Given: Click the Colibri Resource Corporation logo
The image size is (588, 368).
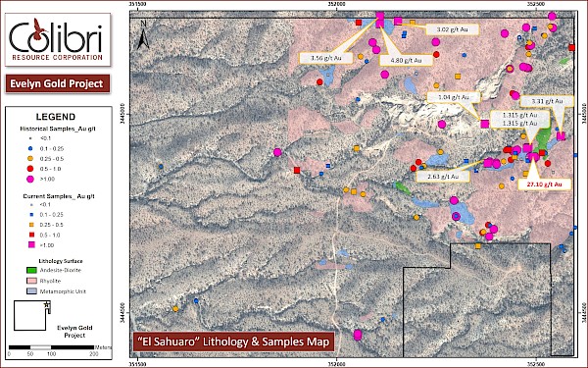Looking at the screenshot, I should pyautogui.click(x=58, y=40).
